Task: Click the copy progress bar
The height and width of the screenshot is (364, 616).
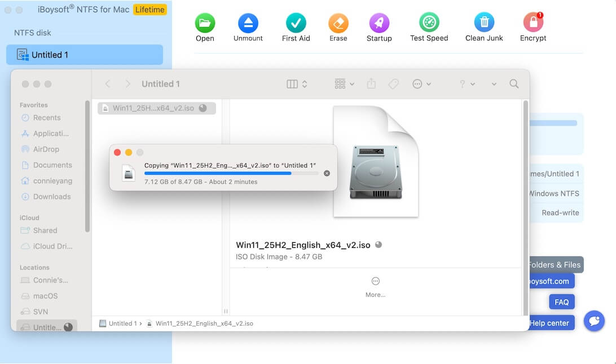Action: 231,174
